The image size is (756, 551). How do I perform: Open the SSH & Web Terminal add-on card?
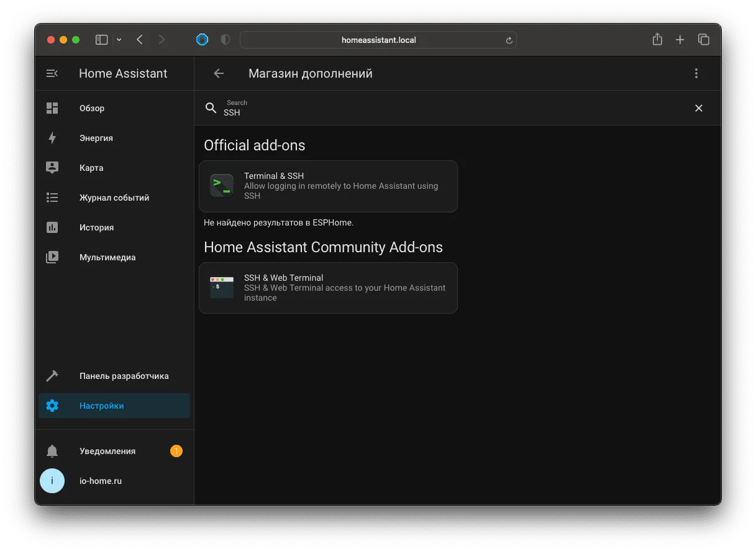point(328,288)
